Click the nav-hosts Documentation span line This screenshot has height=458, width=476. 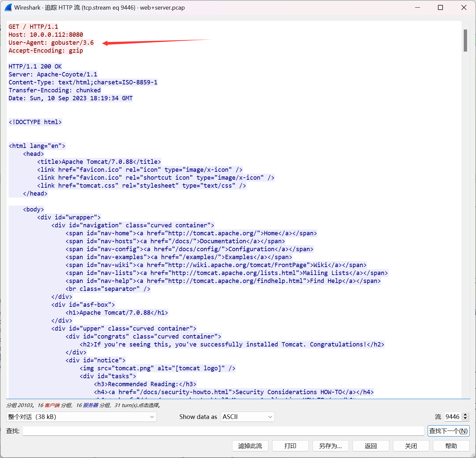point(175,241)
